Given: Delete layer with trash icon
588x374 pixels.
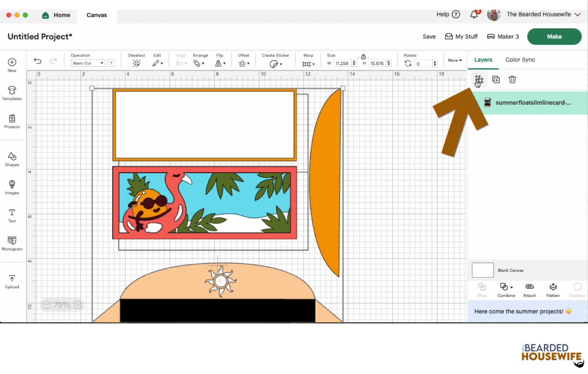Looking at the screenshot, I should (x=512, y=79).
